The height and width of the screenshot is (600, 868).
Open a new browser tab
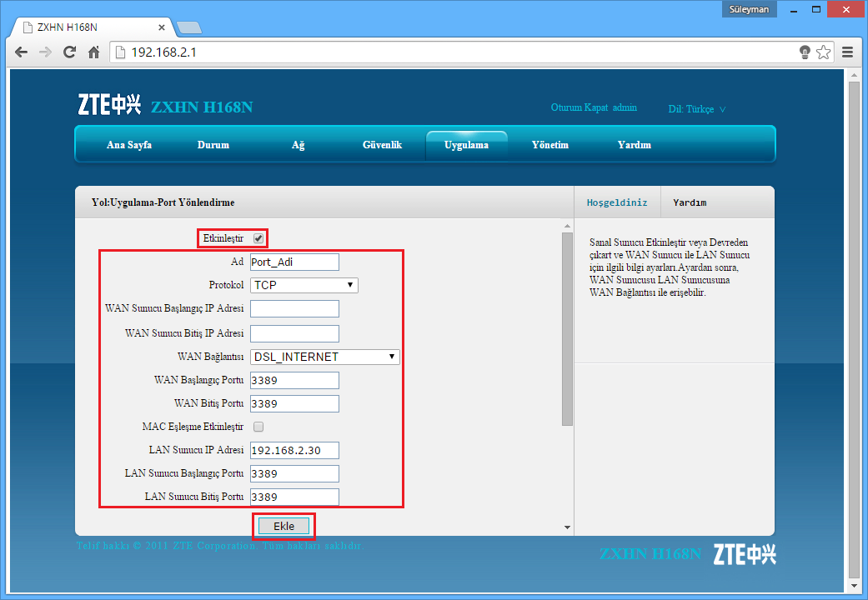[x=189, y=27]
